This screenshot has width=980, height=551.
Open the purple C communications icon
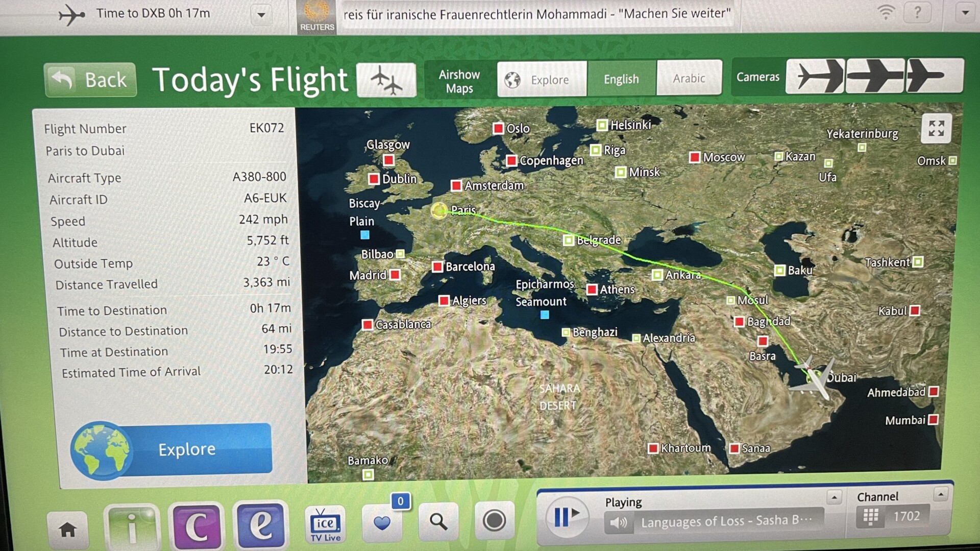coord(197,526)
